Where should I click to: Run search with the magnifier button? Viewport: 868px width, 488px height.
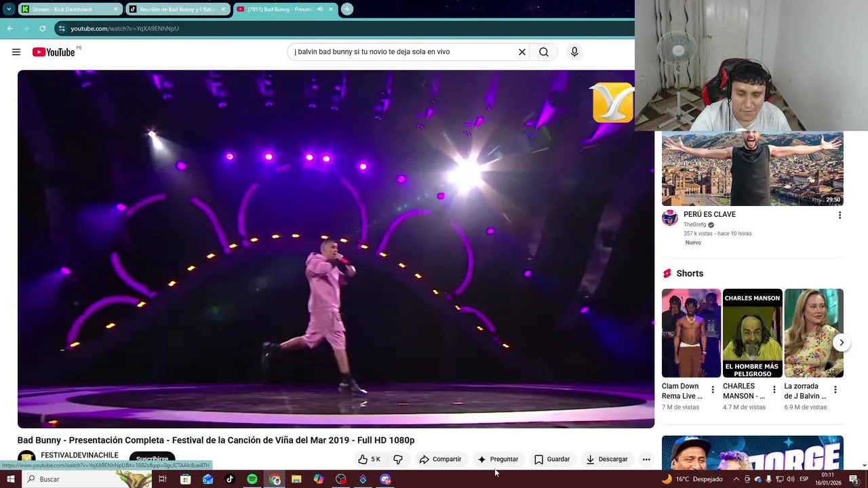(544, 52)
